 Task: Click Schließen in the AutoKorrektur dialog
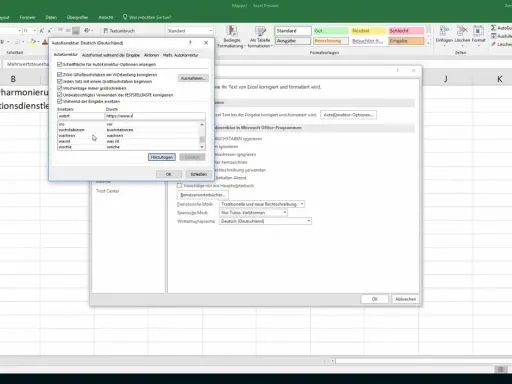(x=199, y=174)
